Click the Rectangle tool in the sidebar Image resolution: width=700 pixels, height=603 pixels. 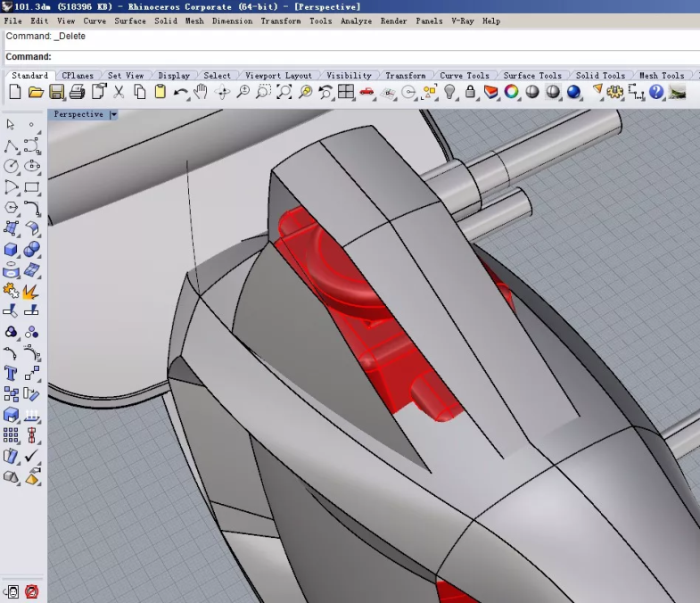click(x=32, y=187)
